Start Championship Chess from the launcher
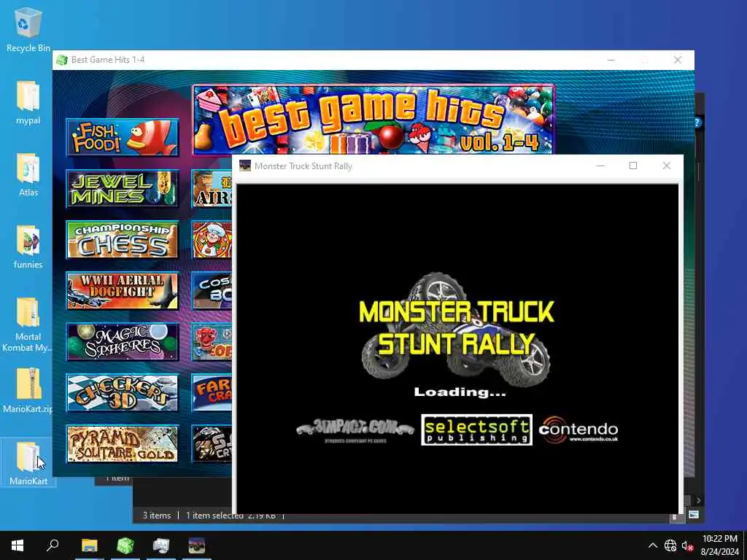This screenshot has width=747, height=560. pos(123,239)
